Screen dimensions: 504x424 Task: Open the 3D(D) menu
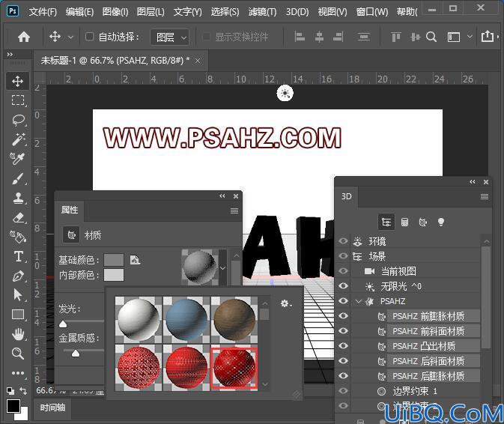coord(297,12)
